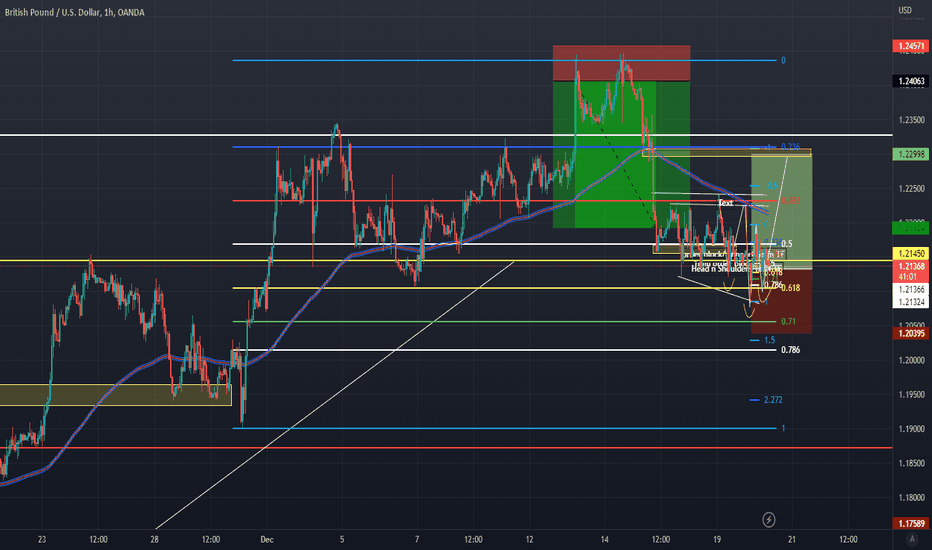
Task: Select the blue 1.5 Fibonacci extension label
Action: tap(769, 341)
